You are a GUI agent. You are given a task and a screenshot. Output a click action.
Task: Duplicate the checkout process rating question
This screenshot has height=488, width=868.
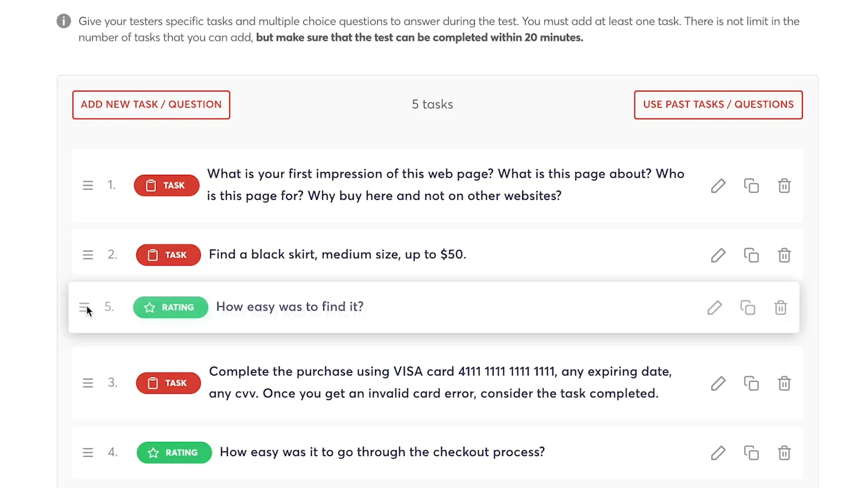(x=751, y=453)
